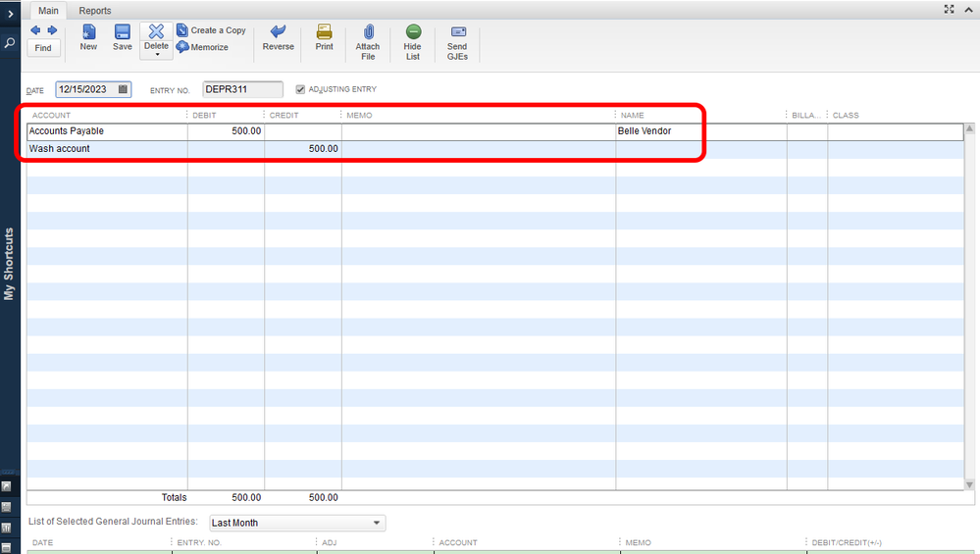This screenshot has height=554, width=980.
Task: Expand the left sidebar with chevron arrow
Action: click(10, 13)
